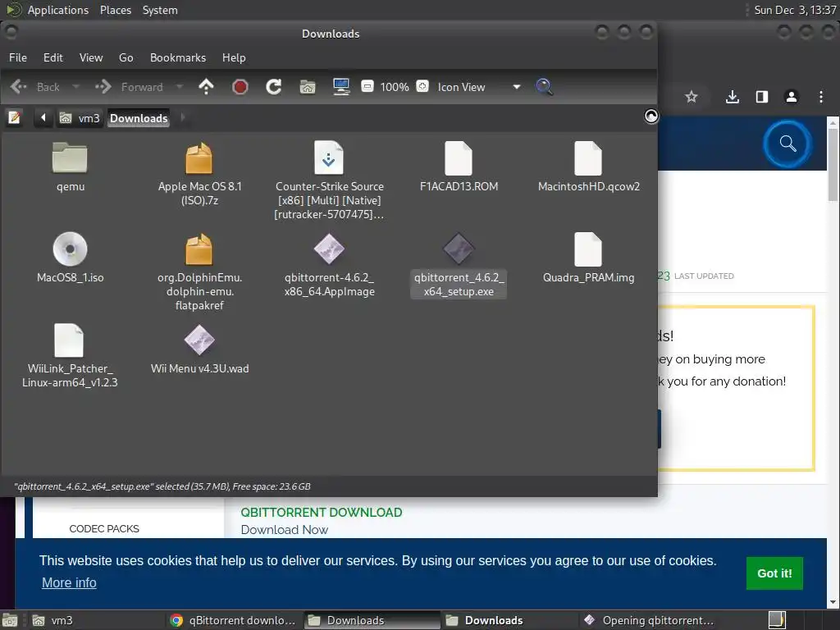Open the Bookmarks menu
The width and height of the screenshot is (840, 630).
[178, 57]
